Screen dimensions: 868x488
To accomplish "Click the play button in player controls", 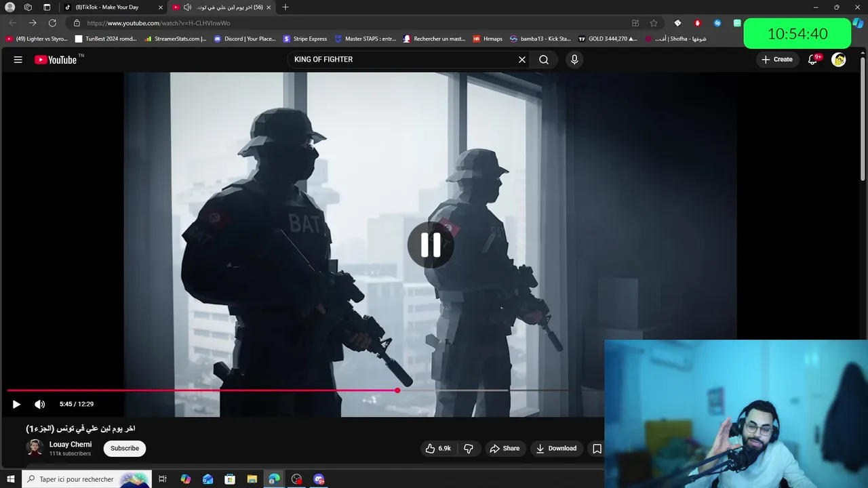I will (16, 404).
